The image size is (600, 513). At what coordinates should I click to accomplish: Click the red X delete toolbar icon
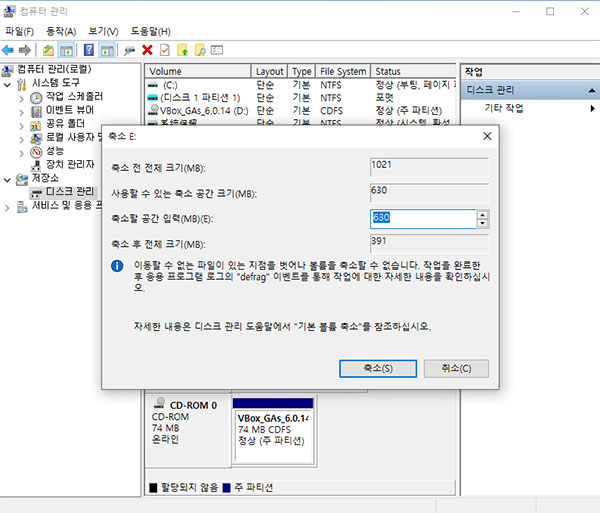coord(147,50)
